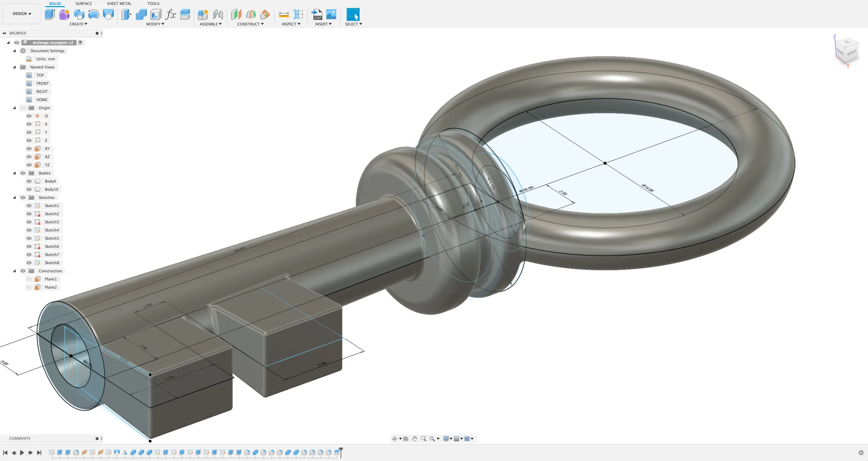Activate the Select tool icon
The image size is (868, 461).
pos(353,14)
